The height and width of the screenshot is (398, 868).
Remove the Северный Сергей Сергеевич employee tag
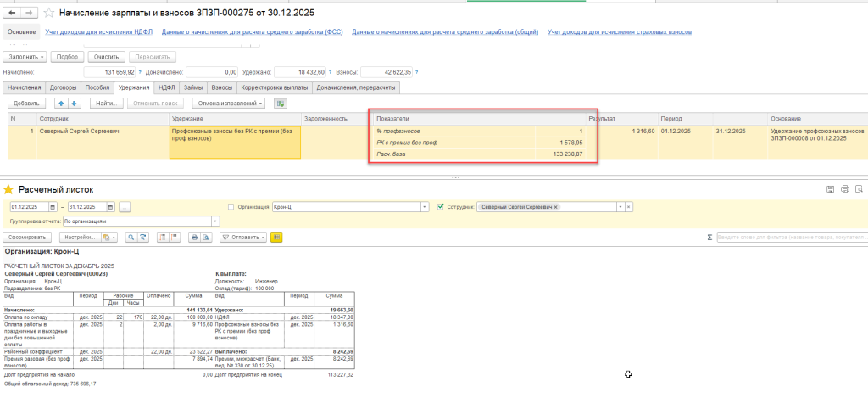click(x=555, y=206)
